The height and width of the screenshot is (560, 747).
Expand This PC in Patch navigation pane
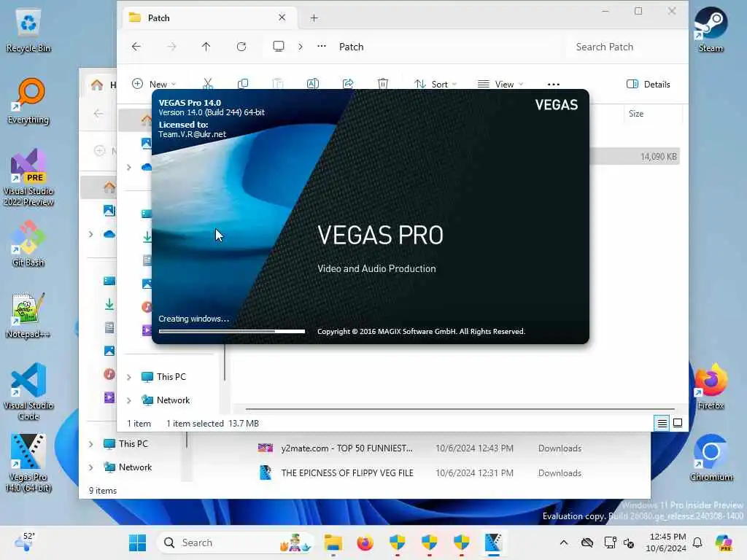click(x=128, y=377)
